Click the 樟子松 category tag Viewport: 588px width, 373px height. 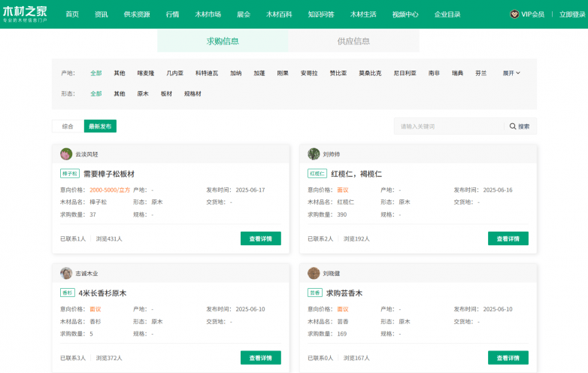70,174
